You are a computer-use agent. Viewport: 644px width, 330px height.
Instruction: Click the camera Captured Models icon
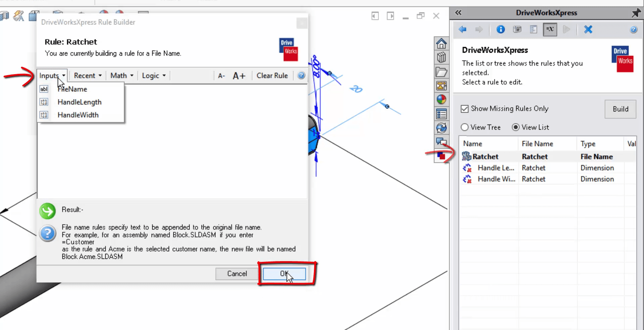(x=517, y=30)
